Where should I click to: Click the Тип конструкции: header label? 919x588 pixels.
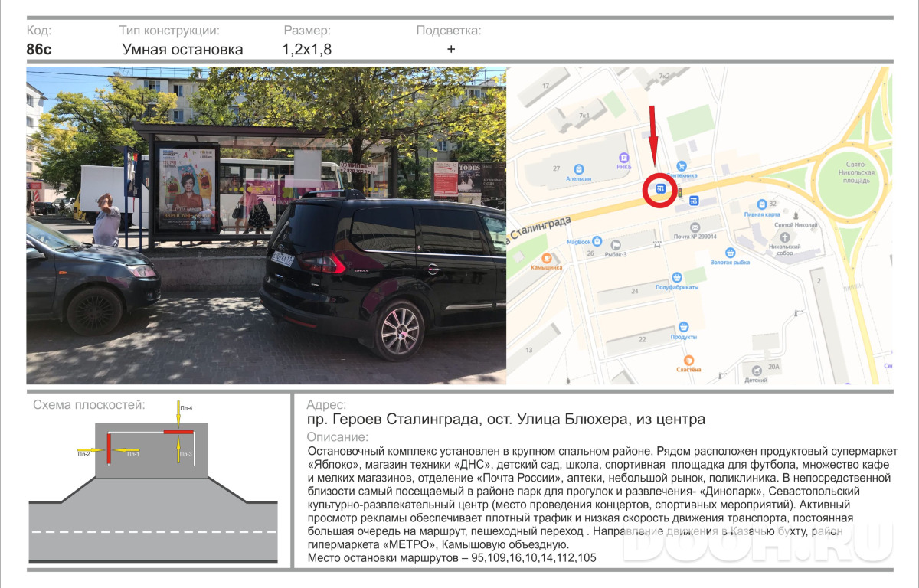(169, 31)
